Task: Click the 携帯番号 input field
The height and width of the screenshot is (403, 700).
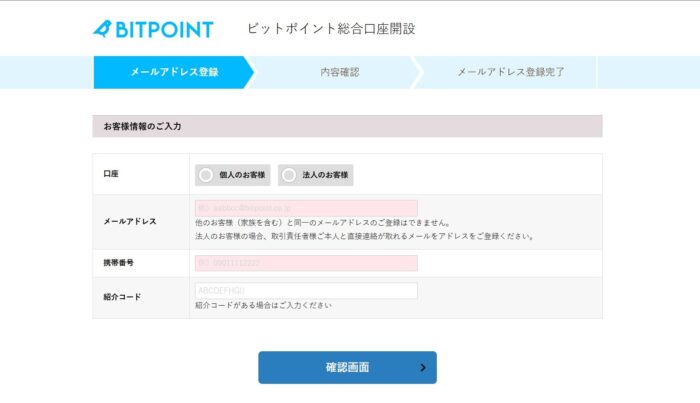Action: [x=306, y=263]
